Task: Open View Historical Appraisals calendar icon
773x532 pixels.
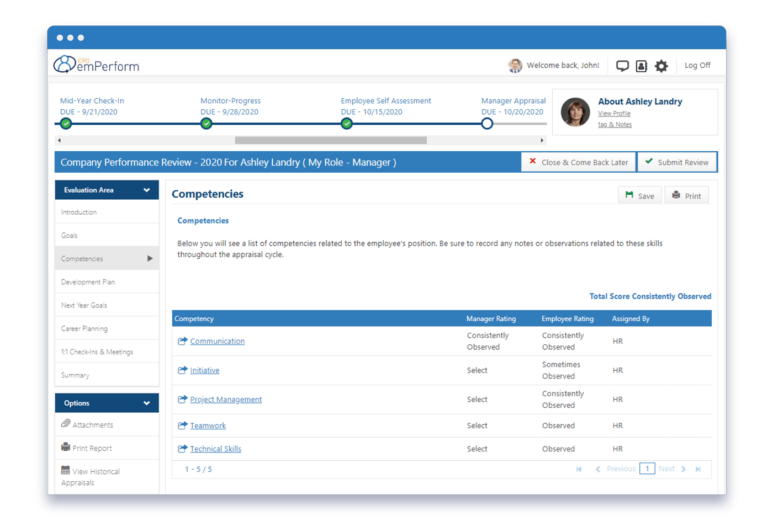Action: point(65,471)
